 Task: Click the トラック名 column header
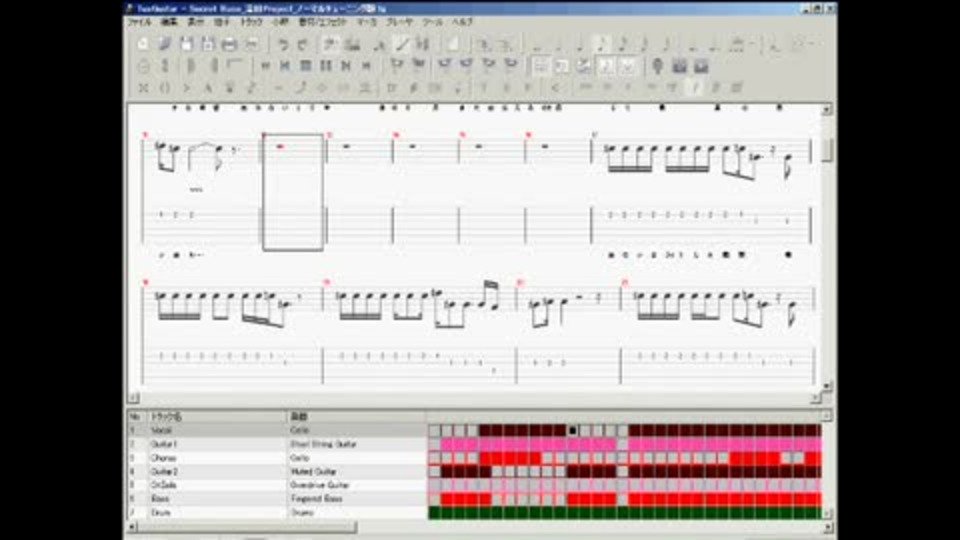(217, 417)
